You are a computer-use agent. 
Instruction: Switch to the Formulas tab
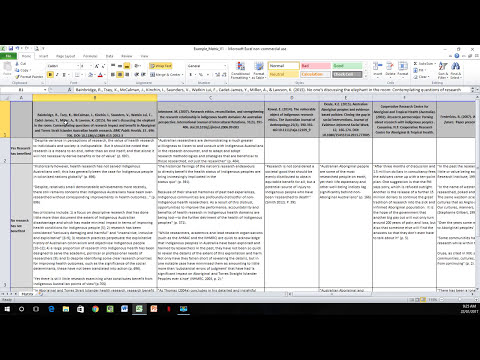[90, 56]
